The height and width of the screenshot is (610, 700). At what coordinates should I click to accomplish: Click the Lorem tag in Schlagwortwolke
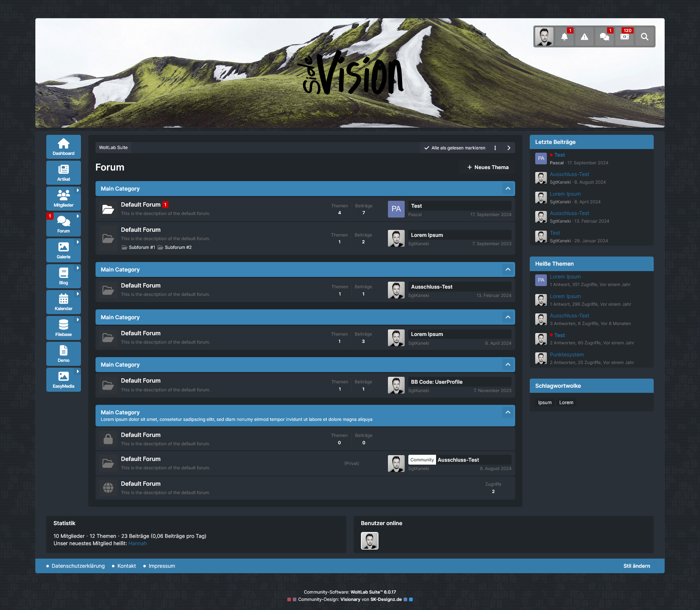coord(566,403)
